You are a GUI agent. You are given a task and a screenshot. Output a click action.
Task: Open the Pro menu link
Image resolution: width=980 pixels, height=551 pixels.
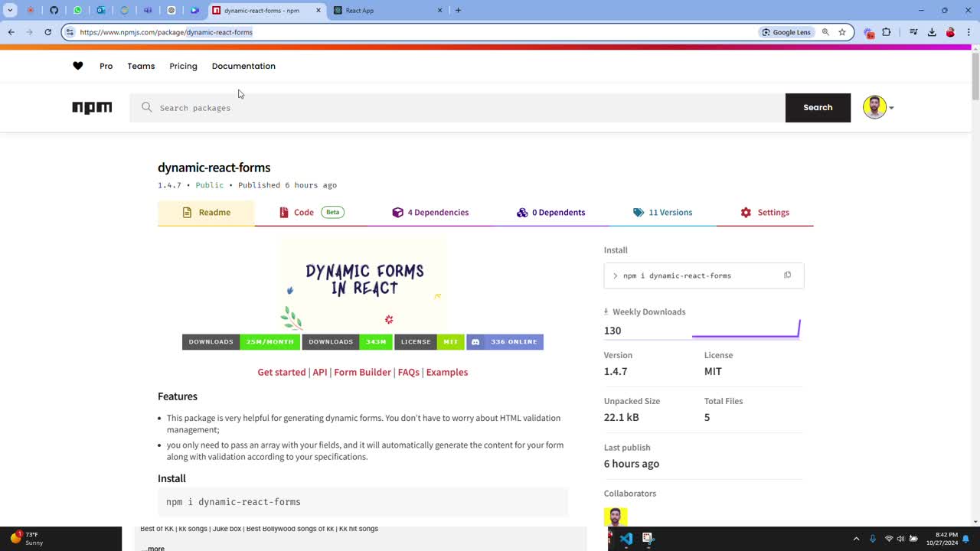tap(106, 66)
